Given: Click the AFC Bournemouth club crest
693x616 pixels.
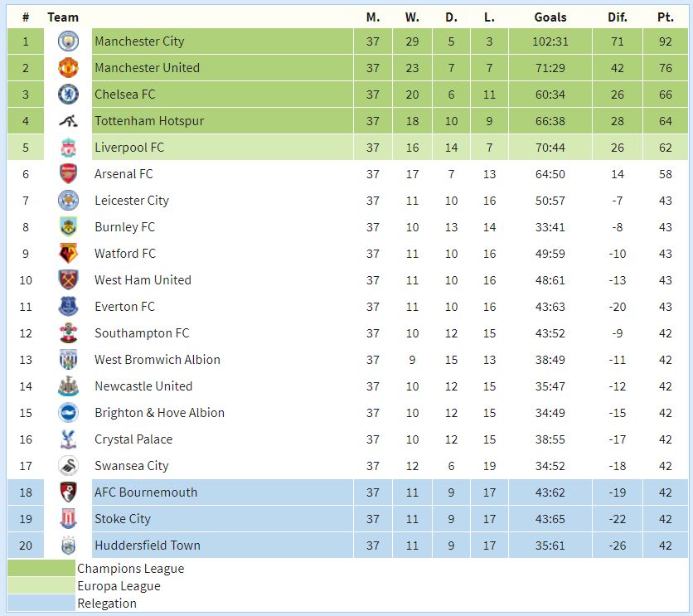Looking at the screenshot, I should 69,492.
